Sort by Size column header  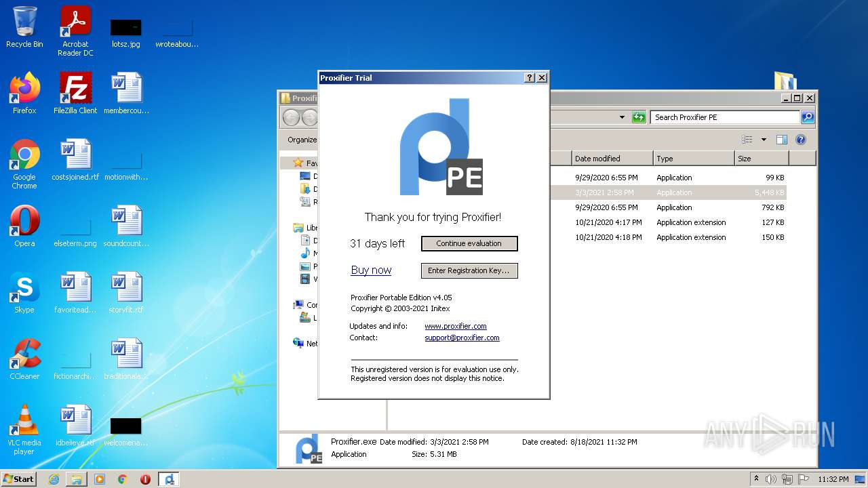click(762, 159)
